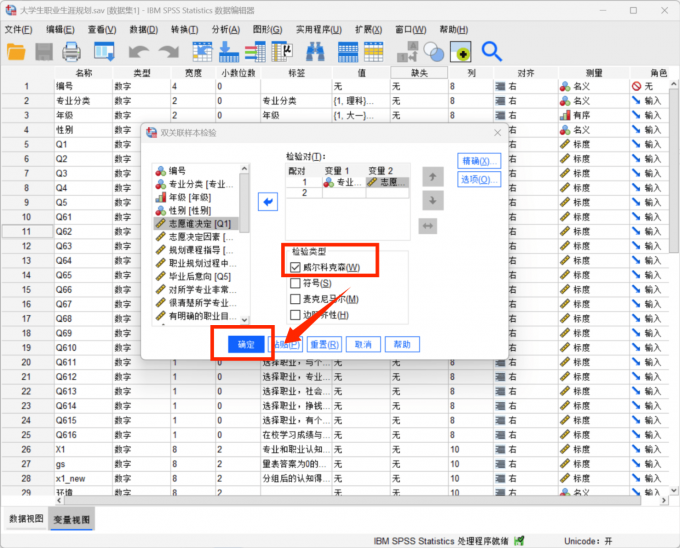Find with the binoculars icon
Viewport: 680px width, 548px height.
point(315,52)
